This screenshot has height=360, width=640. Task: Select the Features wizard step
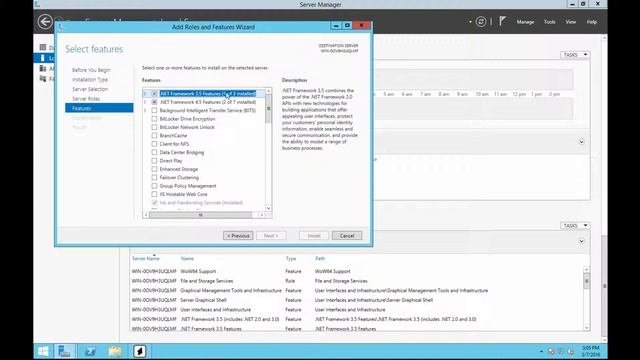coord(99,108)
